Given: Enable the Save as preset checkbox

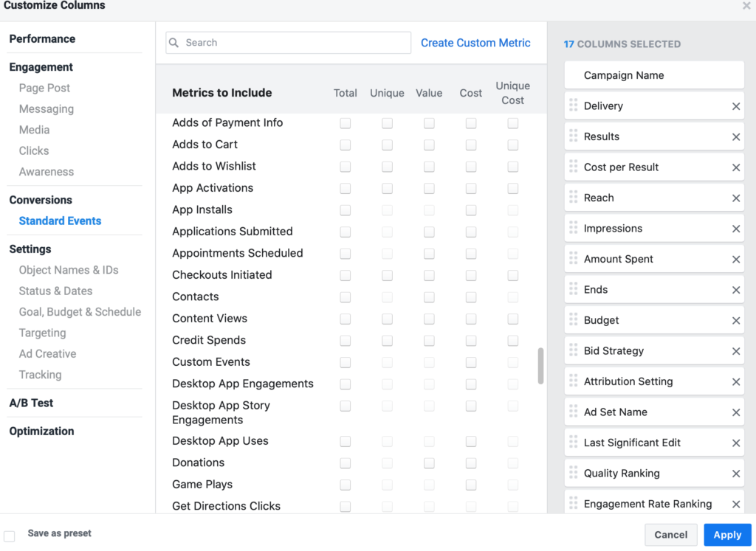Looking at the screenshot, I should [x=9, y=533].
